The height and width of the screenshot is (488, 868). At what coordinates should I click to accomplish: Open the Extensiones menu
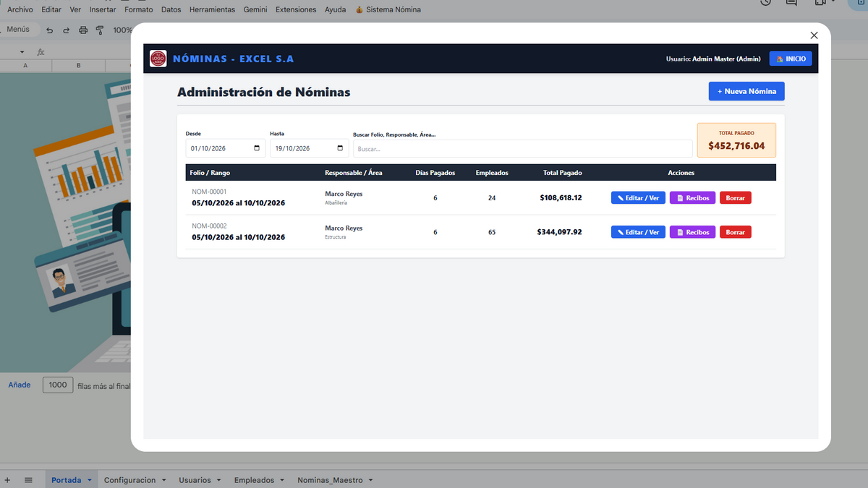(x=296, y=9)
